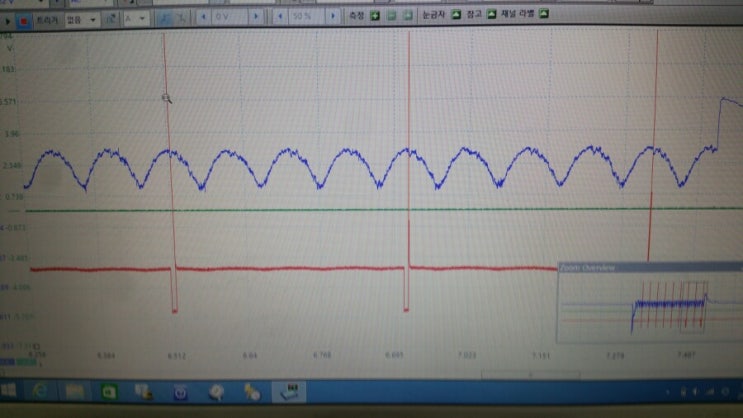Image resolution: width=743 pixels, height=418 pixels.
Task: Click the volume icon in system tray
Action: point(696,391)
